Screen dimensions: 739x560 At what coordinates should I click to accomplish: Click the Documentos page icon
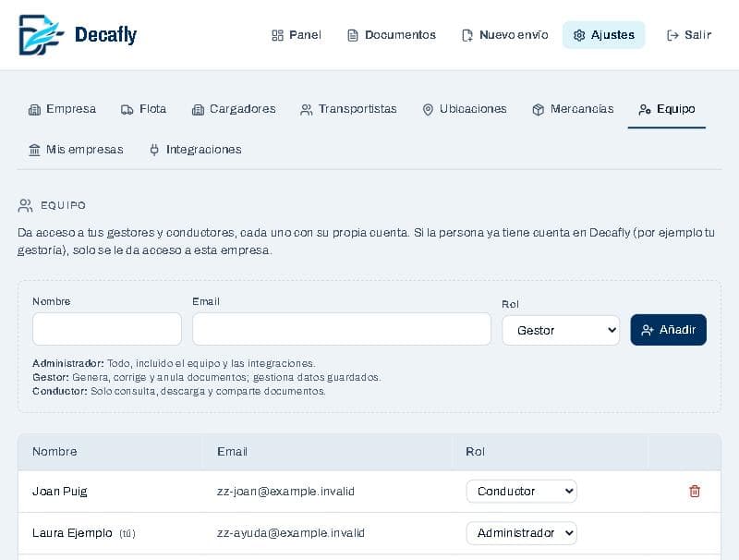tap(353, 35)
